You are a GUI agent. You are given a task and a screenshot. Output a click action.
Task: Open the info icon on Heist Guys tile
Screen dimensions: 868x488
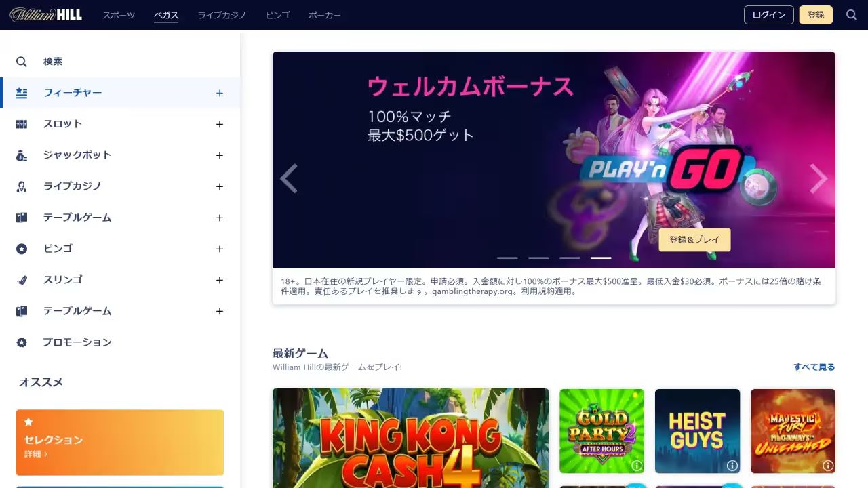tap(732, 466)
